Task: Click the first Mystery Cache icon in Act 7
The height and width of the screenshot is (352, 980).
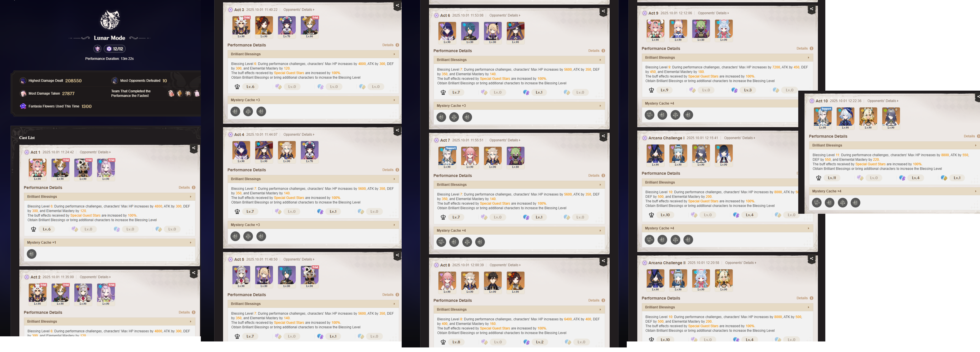Action: [441, 242]
